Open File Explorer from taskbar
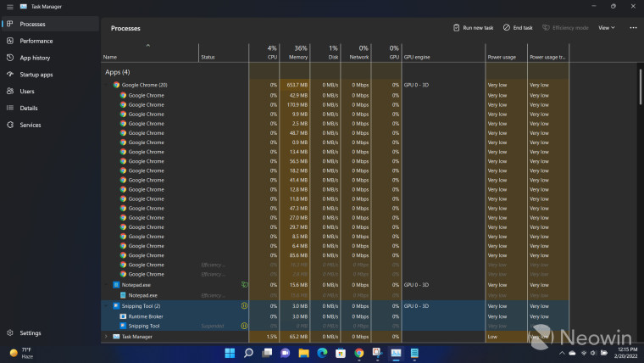The width and height of the screenshot is (644, 363). (303, 353)
